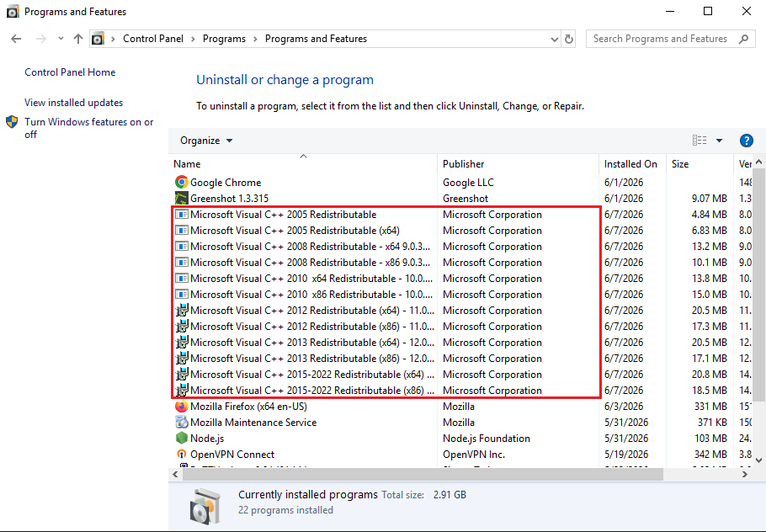Click the 6/3/2026 installed date
The image size is (766, 532).
(x=624, y=407)
